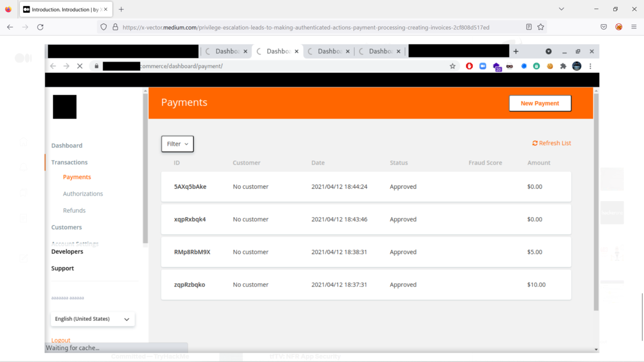644x362 pixels.
Task: Click the Logout link
Action: click(61, 340)
